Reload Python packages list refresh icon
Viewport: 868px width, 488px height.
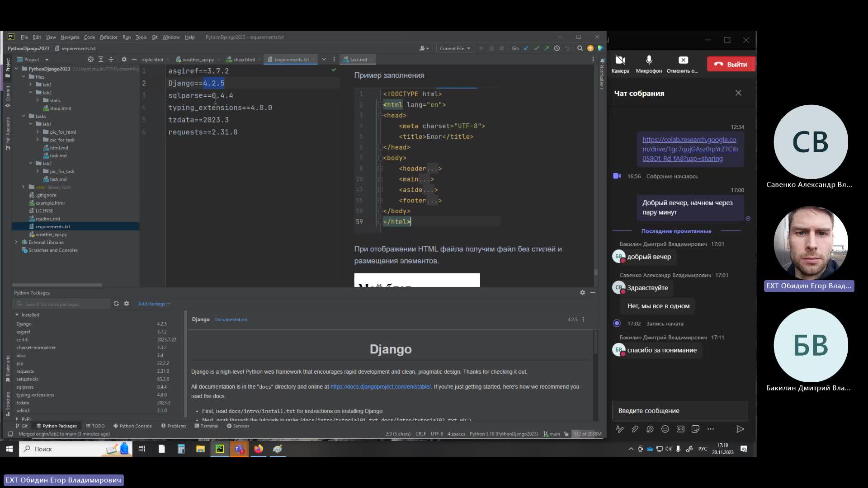116,304
